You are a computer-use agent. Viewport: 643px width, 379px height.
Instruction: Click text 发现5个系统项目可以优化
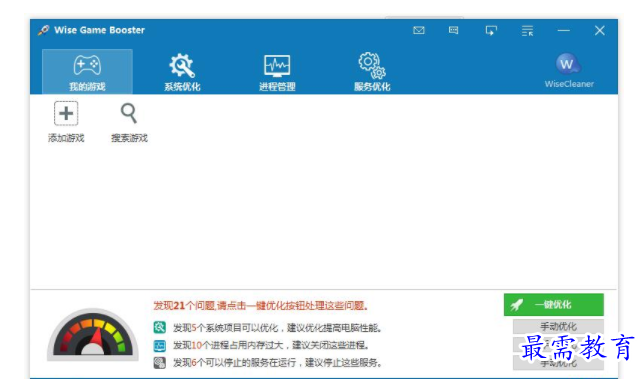pyautogui.click(x=226, y=328)
